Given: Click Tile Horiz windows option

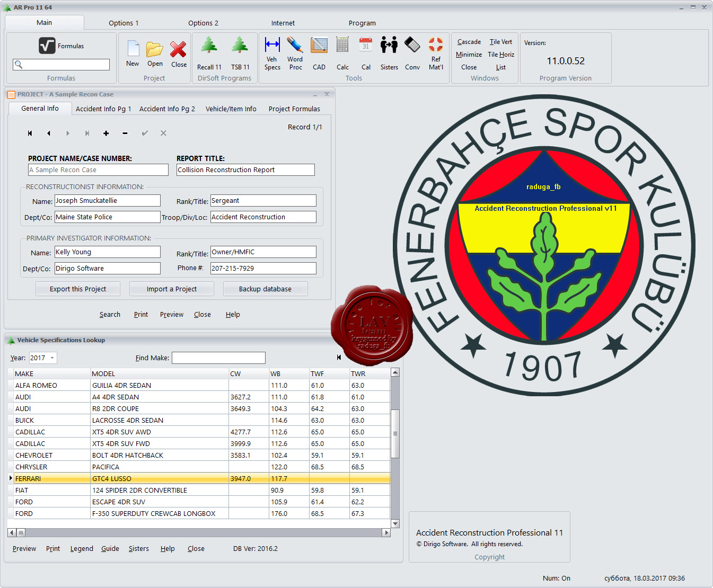Looking at the screenshot, I should tap(501, 55).
